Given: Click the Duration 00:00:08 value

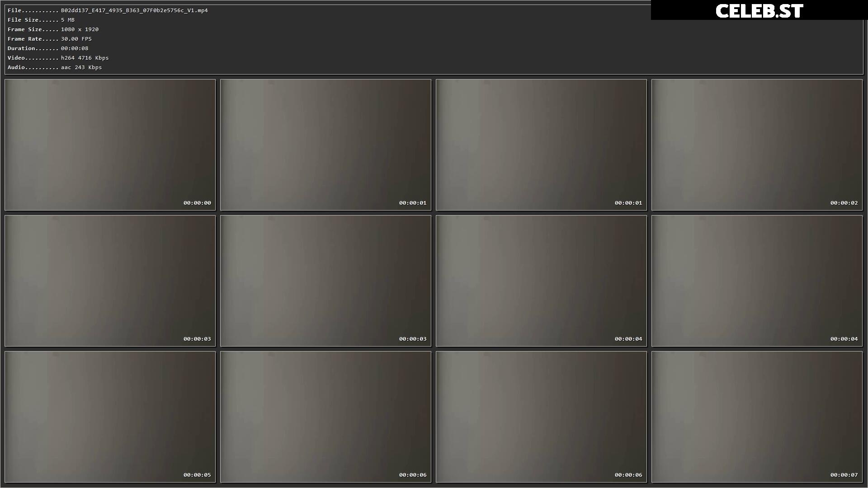Looking at the screenshot, I should point(75,48).
